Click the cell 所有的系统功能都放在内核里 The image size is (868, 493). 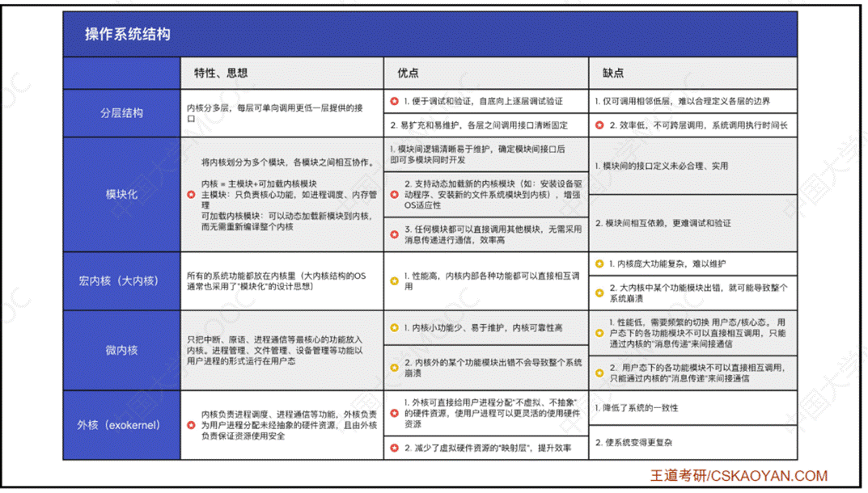[x=282, y=281]
